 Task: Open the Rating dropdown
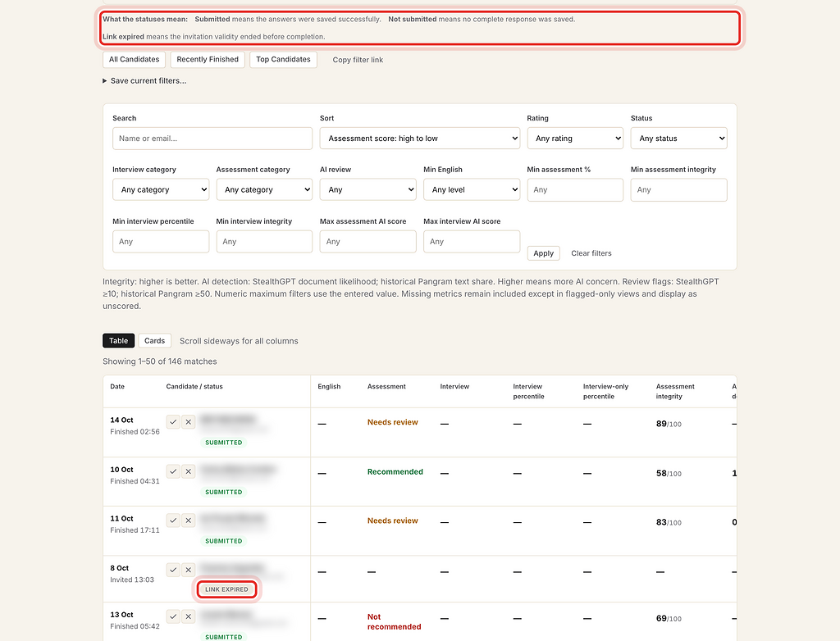[x=575, y=139]
